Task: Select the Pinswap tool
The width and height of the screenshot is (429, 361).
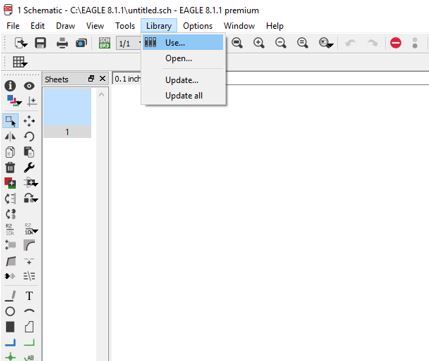Action: coord(10,199)
